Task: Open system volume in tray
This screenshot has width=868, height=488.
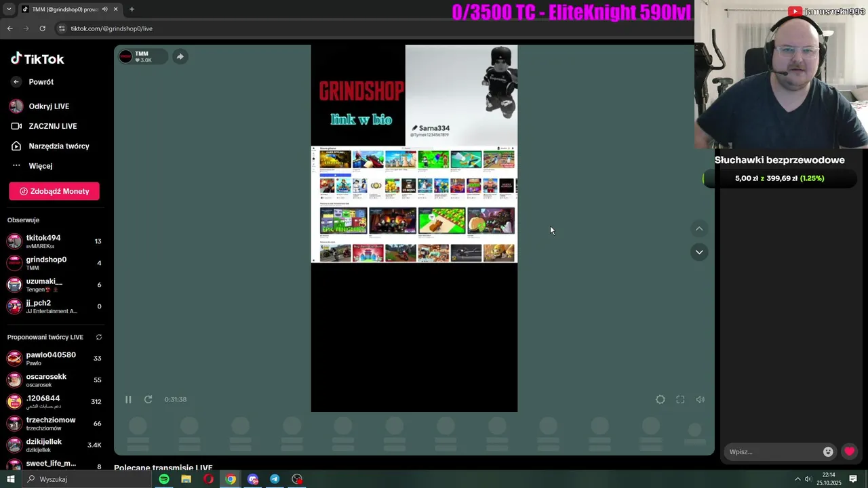Action: (809, 479)
